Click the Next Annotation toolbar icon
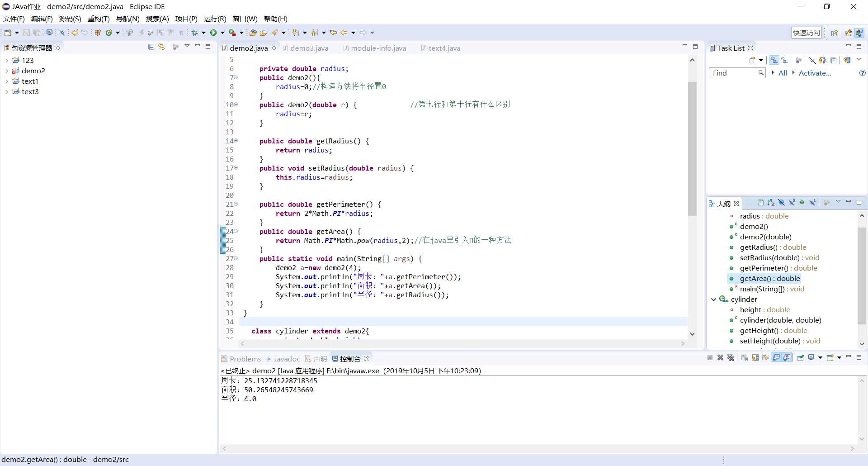The image size is (868, 466). [x=295, y=33]
